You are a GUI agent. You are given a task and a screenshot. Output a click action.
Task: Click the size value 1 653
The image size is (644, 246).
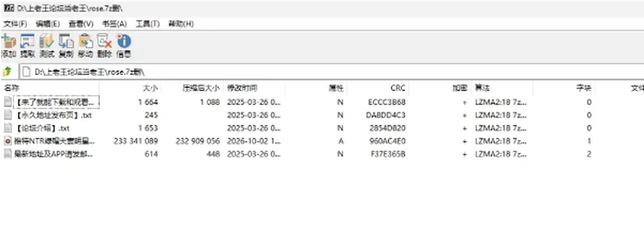[x=148, y=128]
